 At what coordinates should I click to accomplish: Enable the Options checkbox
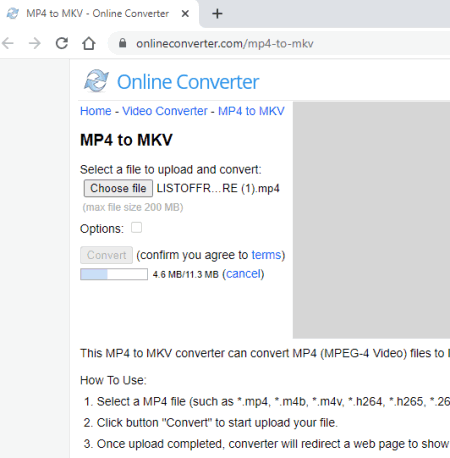click(136, 228)
